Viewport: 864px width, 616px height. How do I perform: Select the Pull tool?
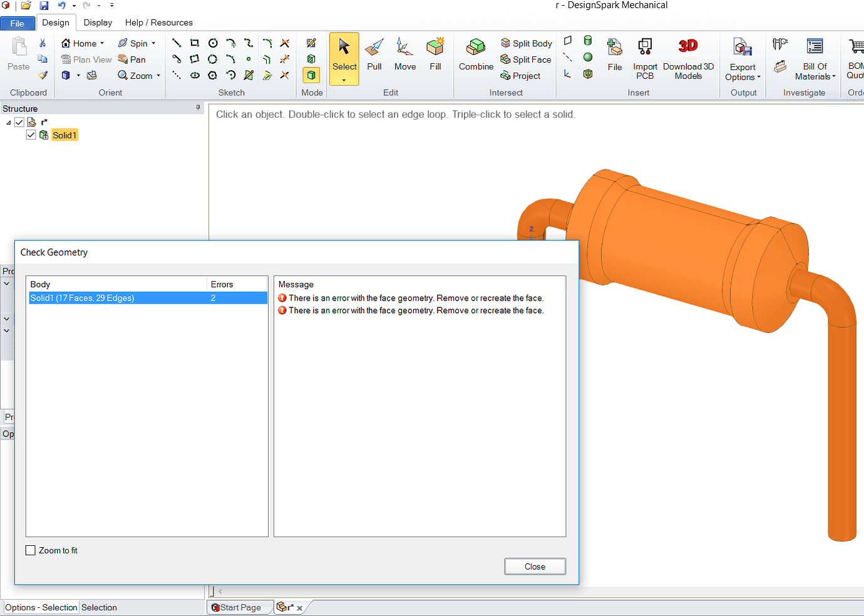click(374, 56)
